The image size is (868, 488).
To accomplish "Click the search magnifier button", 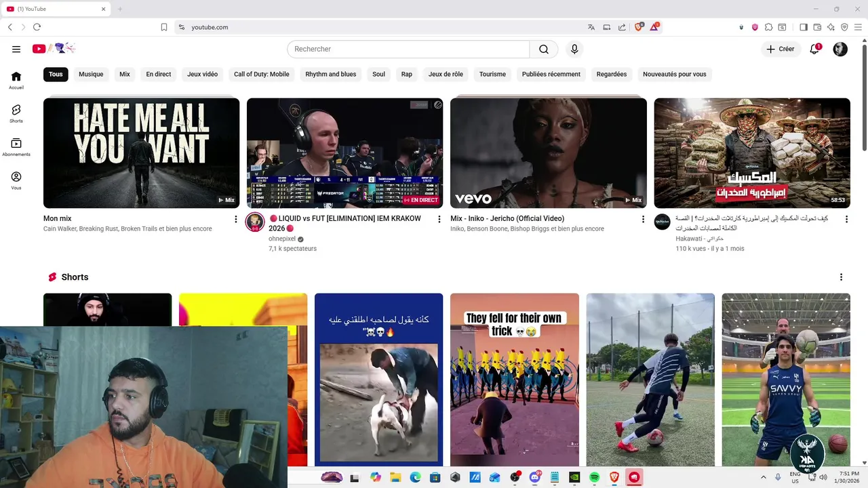I will 544,49.
